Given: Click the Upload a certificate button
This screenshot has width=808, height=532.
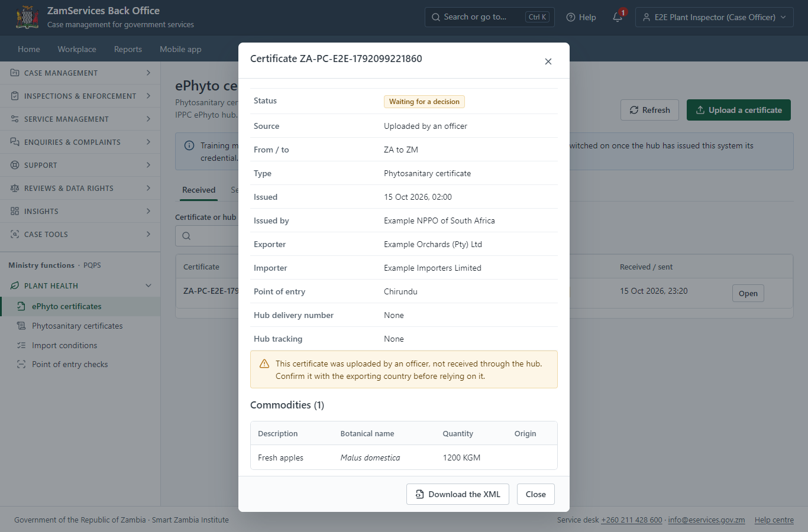Looking at the screenshot, I should click(739, 110).
